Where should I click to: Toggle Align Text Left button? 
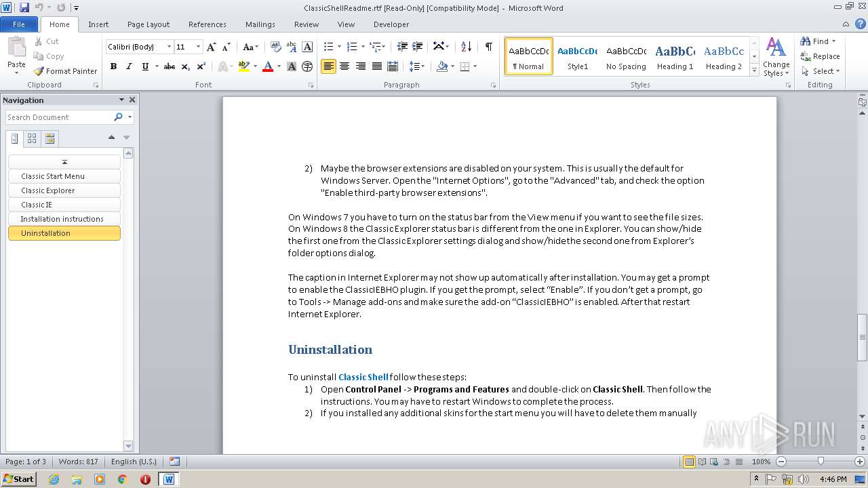click(x=328, y=66)
